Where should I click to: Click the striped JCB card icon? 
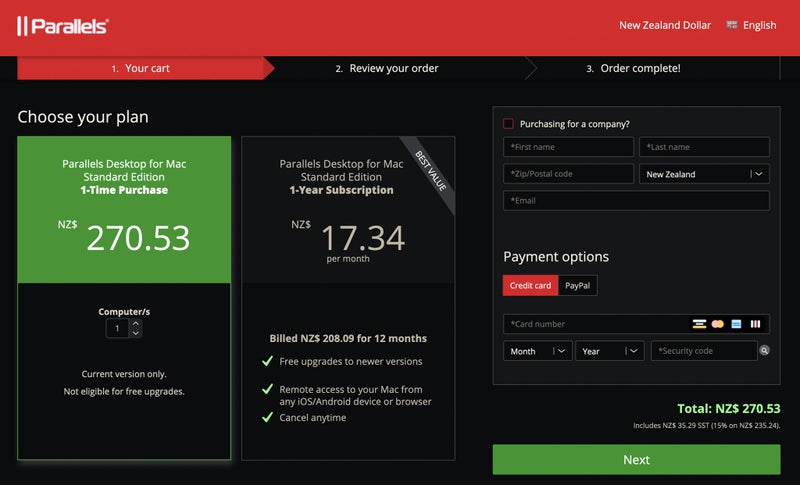pos(755,324)
